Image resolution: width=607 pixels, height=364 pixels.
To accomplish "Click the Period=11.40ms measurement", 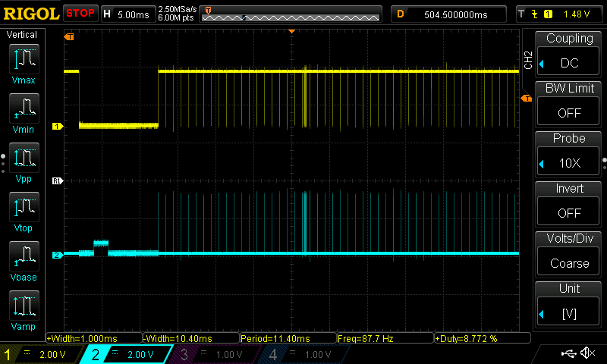I will point(288,338).
